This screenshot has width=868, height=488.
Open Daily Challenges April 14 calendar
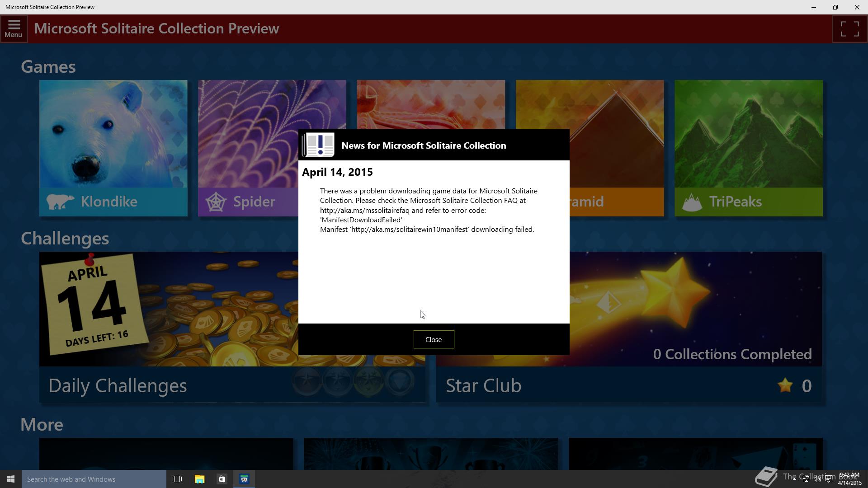pyautogui.click(x=94, y=304)
